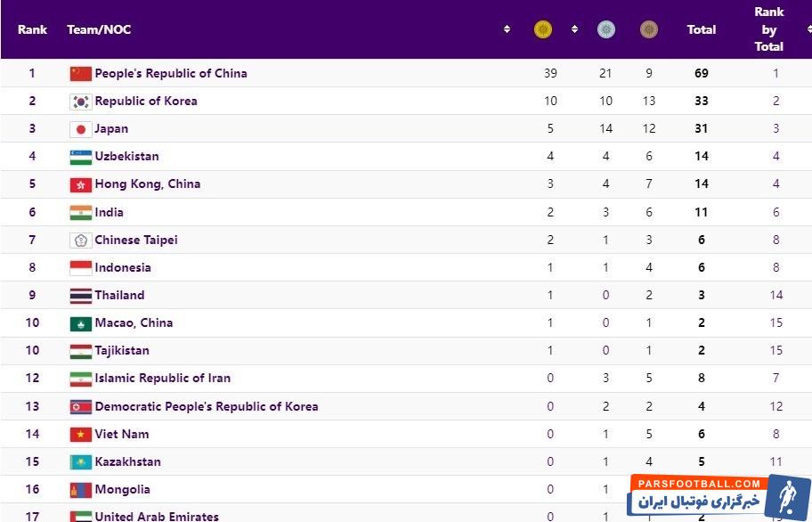The width and height of the screenshot is (812, 522).
Task: Click the Islamic Republic of Iran flag
Action: [81, 379]
